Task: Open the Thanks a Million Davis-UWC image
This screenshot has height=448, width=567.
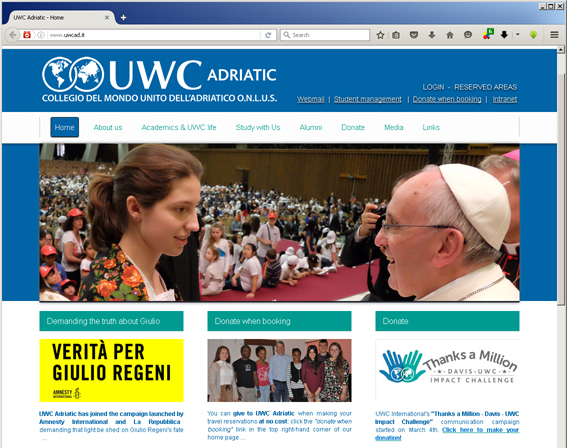Action: point(447,370)
